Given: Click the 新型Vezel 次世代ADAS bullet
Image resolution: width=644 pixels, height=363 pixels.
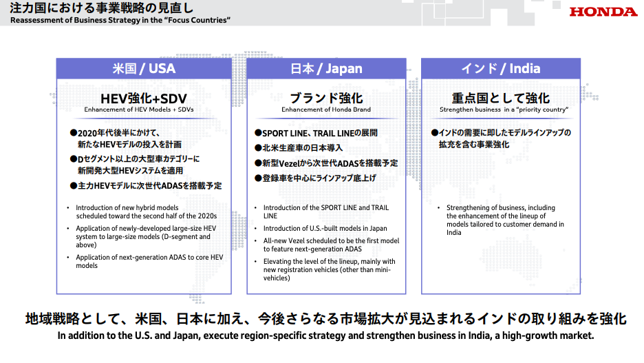Looking at the screenshot, I should tap(325, 163).
